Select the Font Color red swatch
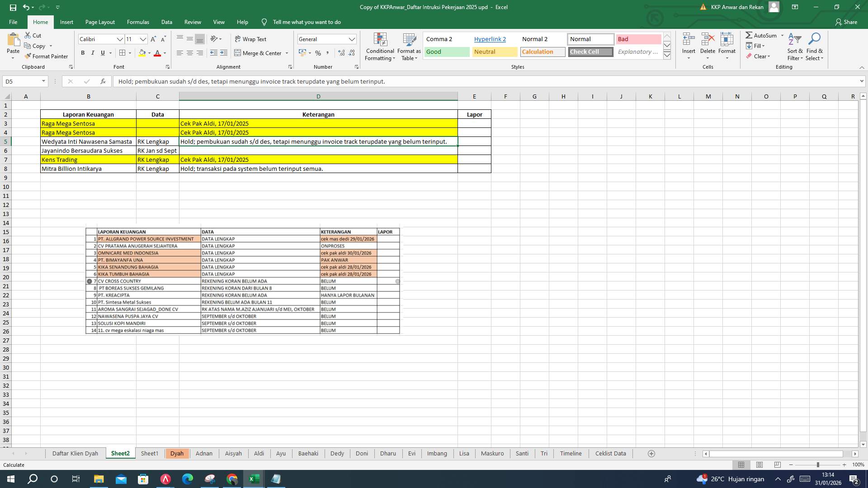 point(157,53)
